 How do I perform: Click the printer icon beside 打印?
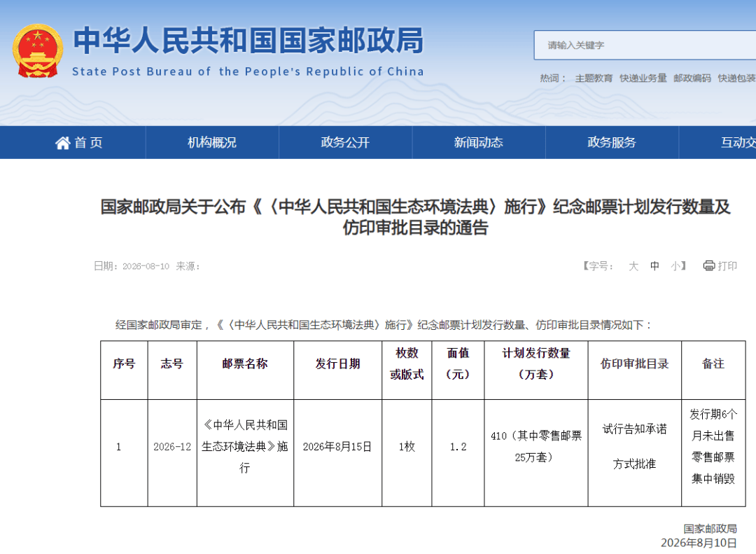click(x=708, y=266)
